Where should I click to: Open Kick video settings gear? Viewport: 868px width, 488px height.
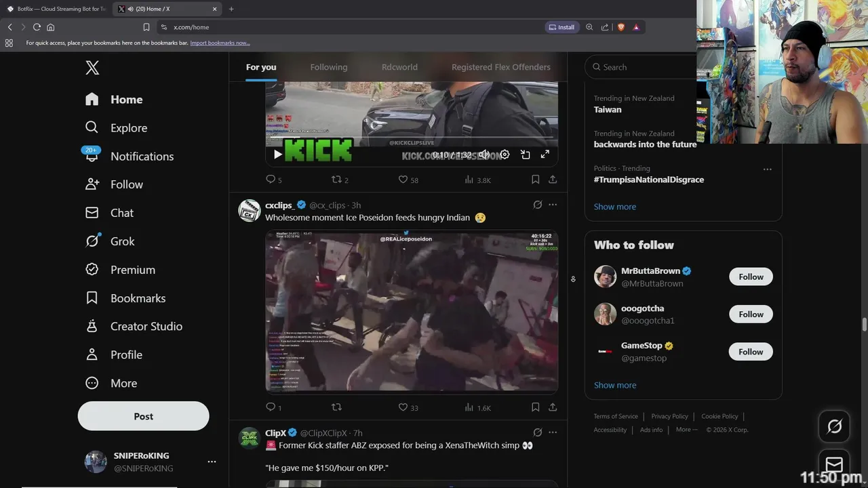pos(505,155)
